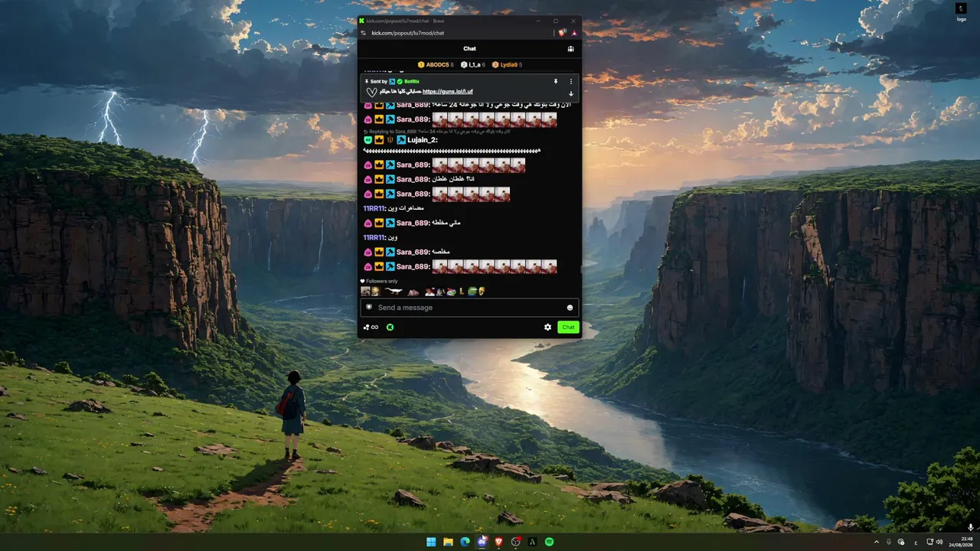The width and height of the screenshot is (980, 551).
Task: Focus the 'Send a message' input field
Action: pyautogui.click(x=469, y=308)
